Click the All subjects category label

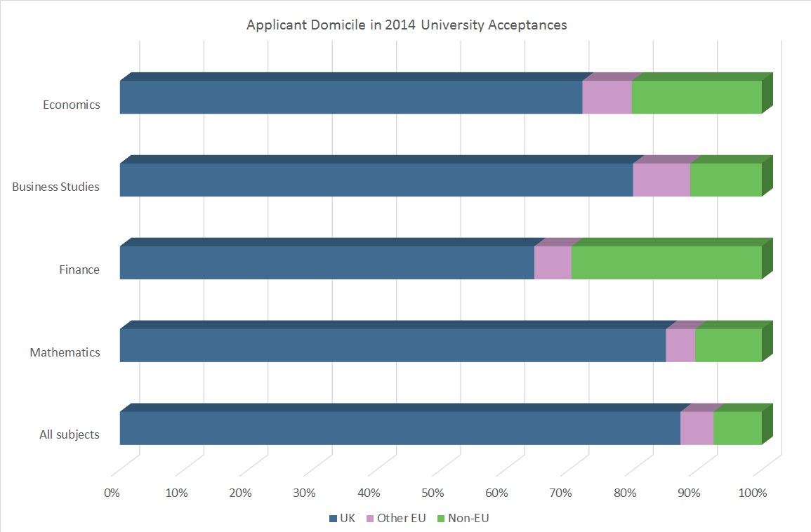pos(69,434)
